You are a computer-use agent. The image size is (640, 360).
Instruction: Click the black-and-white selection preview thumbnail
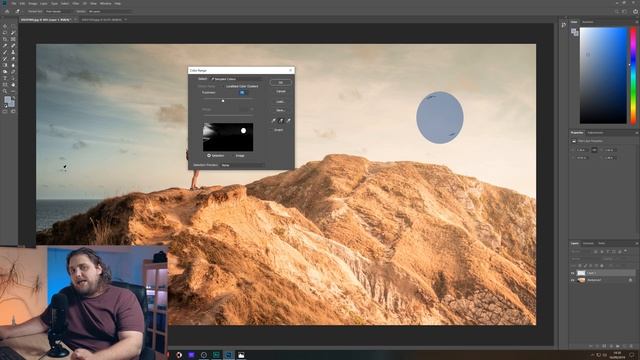click(228, 137)
